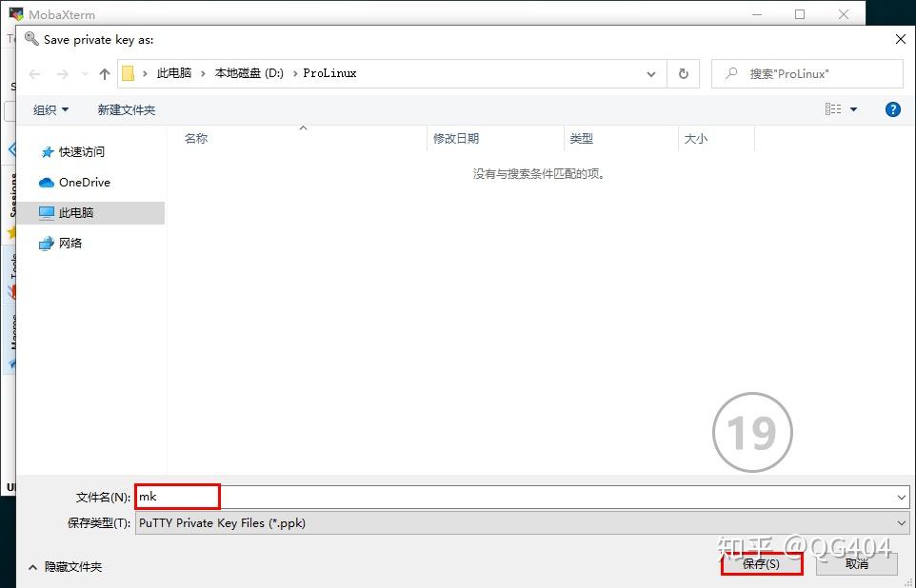Click the 保存(S) button
The width and height of the screenshot is (916, 588).
761,563
